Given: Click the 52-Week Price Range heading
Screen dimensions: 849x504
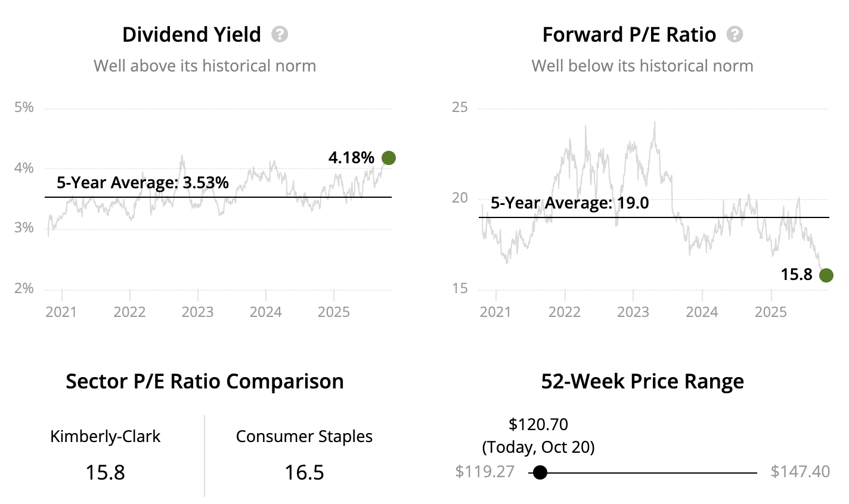Looking at the screenshot, I should tap(642, 381).
